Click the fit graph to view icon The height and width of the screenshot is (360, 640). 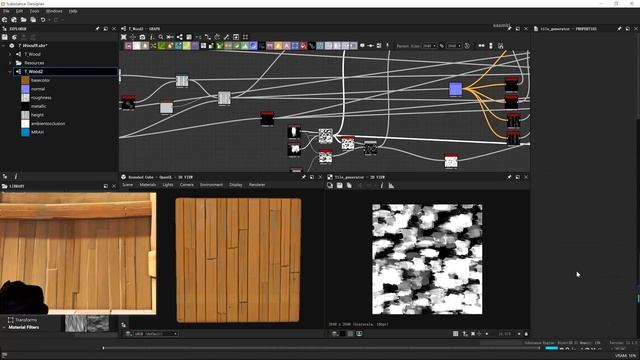click(x=124, y=37)
